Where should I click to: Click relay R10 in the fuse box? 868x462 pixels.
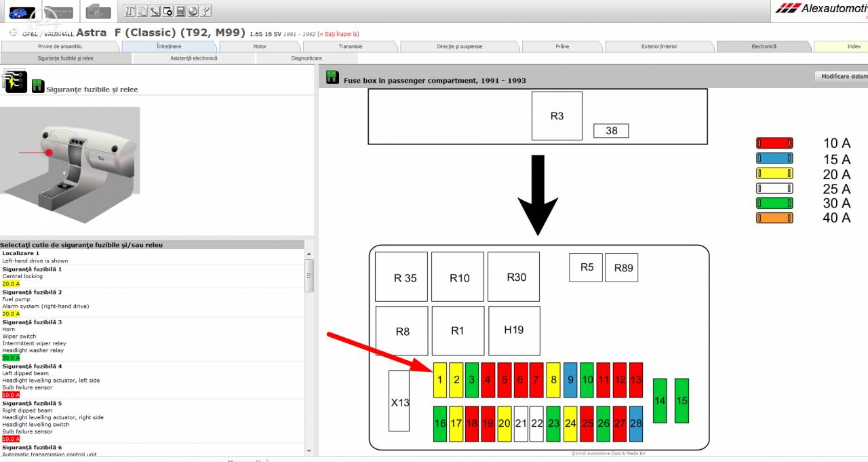[458, 277]
